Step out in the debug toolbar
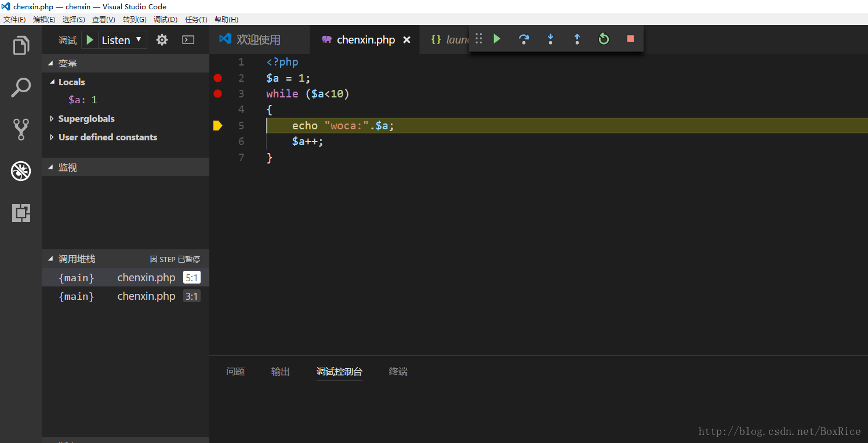 (578, 39)
